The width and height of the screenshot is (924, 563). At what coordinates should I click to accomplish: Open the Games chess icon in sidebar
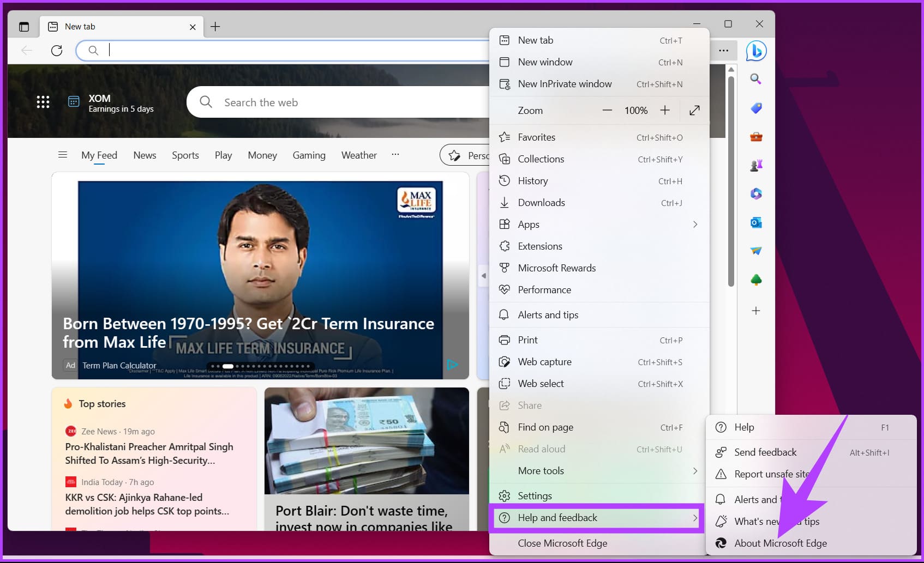[756, 165]
